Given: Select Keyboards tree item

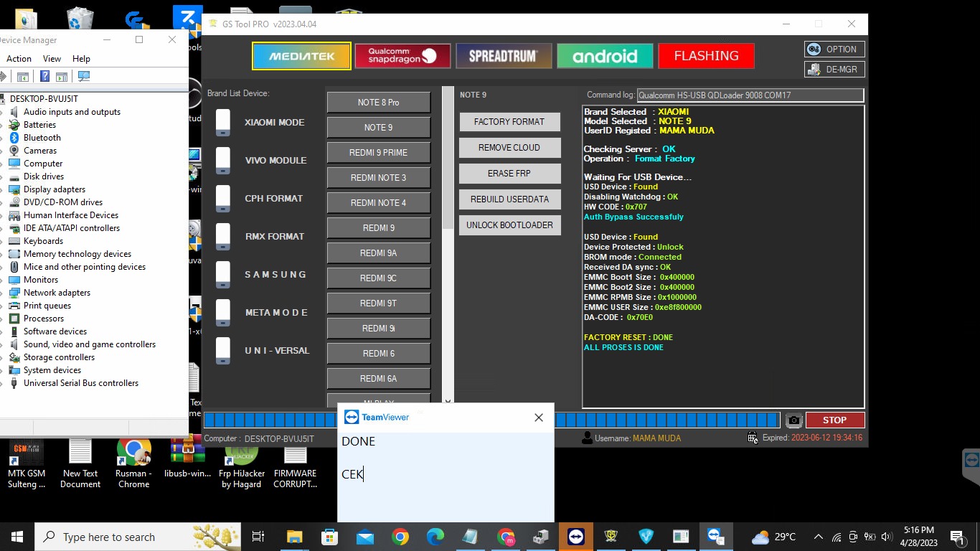Looking at the screenshot, I should pos(43,241).
